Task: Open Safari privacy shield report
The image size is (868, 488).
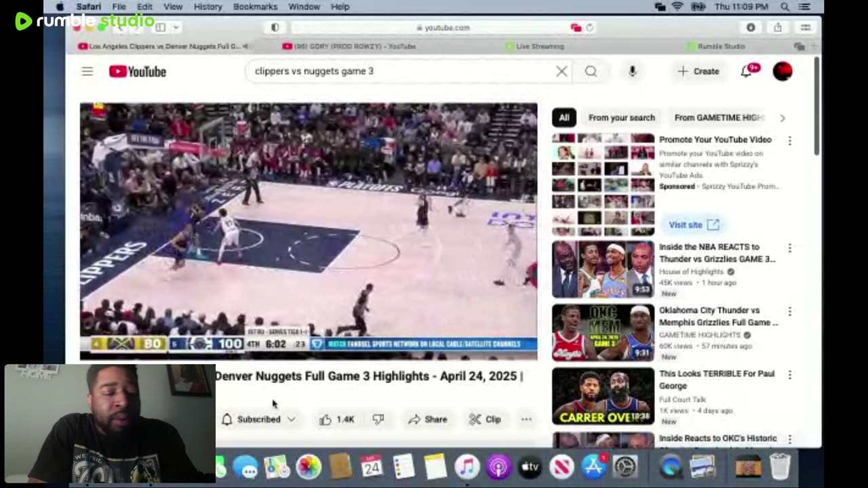Action: click(x=275, y=28)
